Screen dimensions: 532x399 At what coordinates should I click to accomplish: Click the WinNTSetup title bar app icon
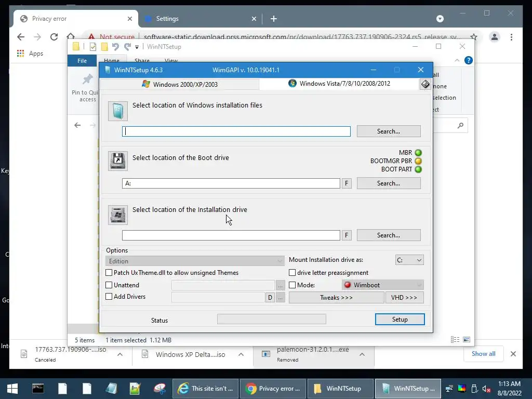[108, 70]
